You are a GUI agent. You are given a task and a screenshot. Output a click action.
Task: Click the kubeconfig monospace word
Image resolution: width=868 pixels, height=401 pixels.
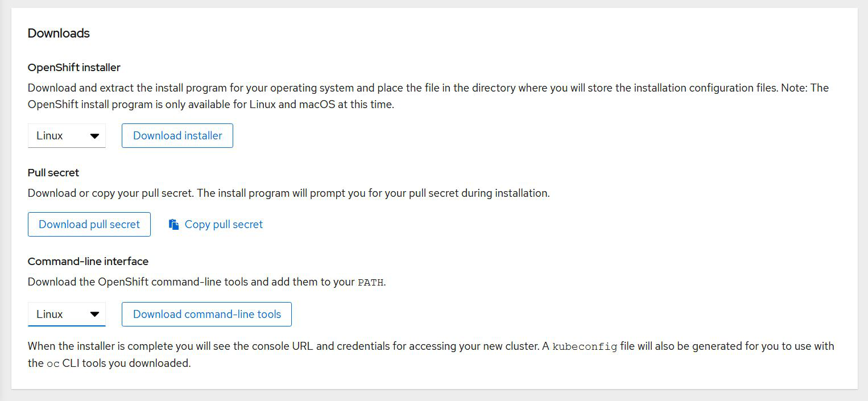point(585,347)
